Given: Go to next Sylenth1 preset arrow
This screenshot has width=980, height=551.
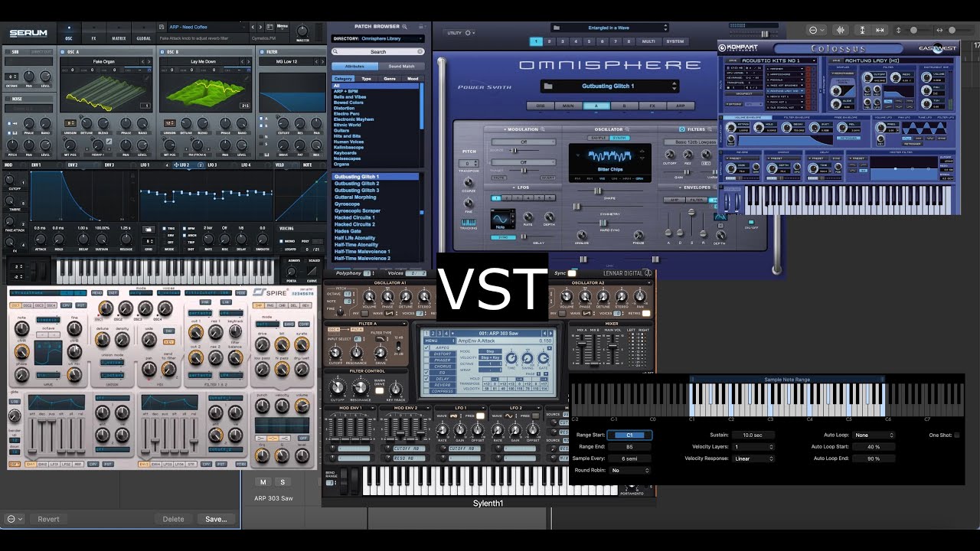Looking at the screenshot, I should click(551, 334).
